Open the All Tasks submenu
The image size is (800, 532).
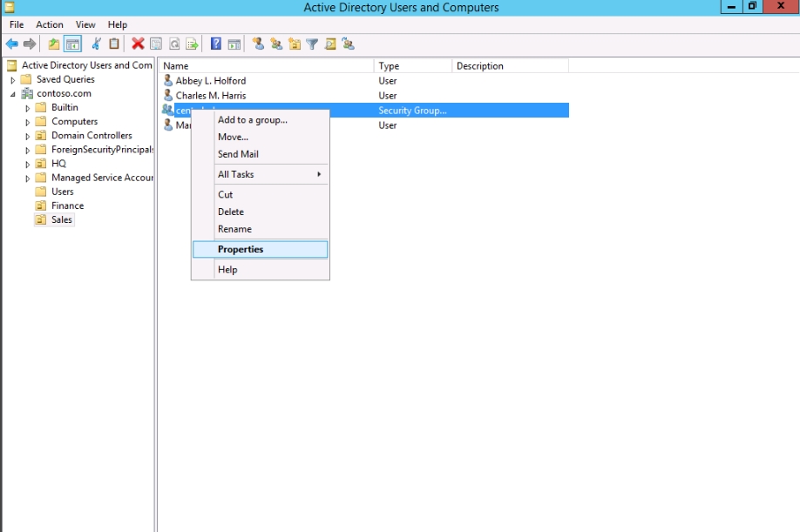(x=260, y=174)
